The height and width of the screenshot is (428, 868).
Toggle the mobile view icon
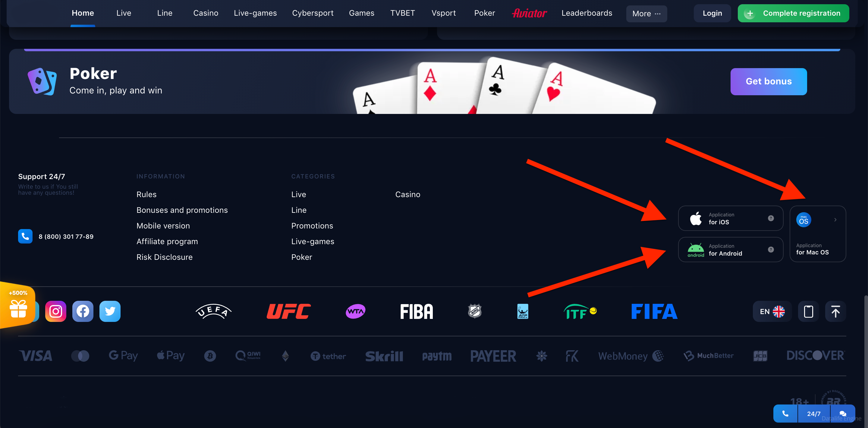coord(808,311)
